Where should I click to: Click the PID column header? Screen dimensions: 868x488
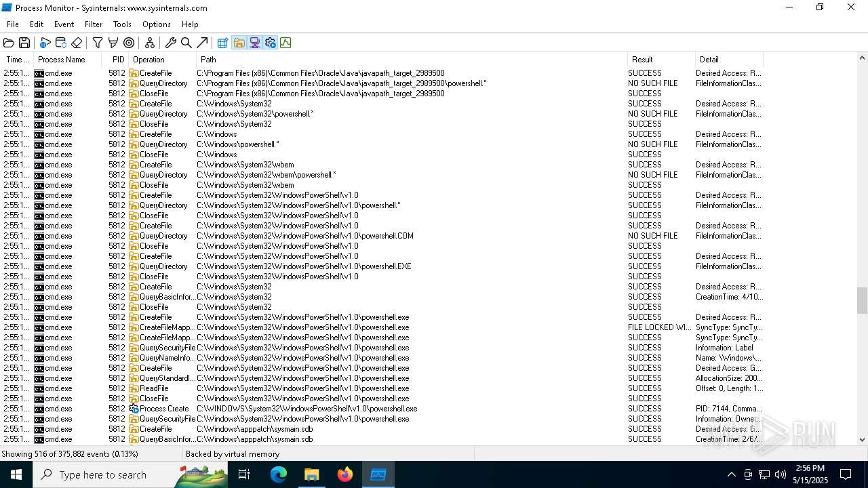point(116,60)
